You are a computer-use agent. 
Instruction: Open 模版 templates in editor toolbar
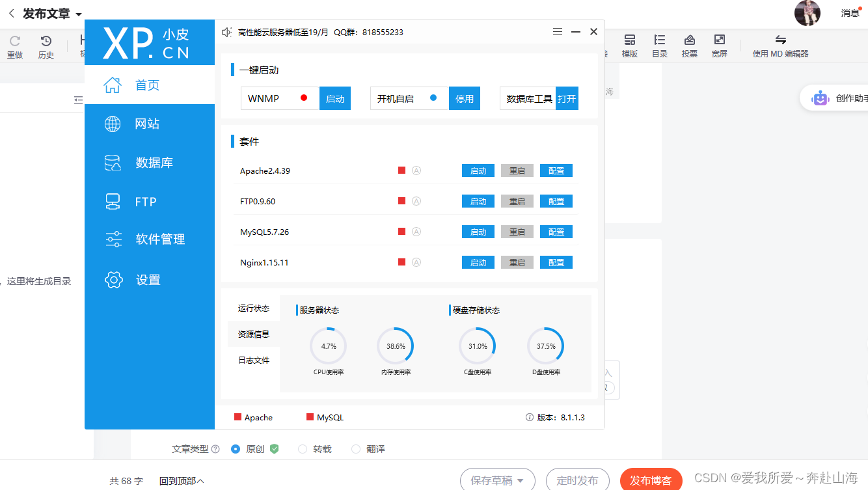[630, 46]
